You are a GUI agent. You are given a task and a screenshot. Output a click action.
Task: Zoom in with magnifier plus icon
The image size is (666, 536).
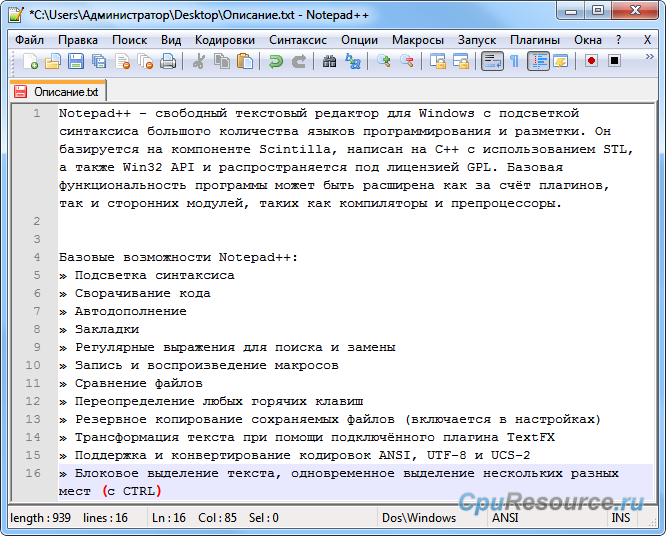[384, 62]
